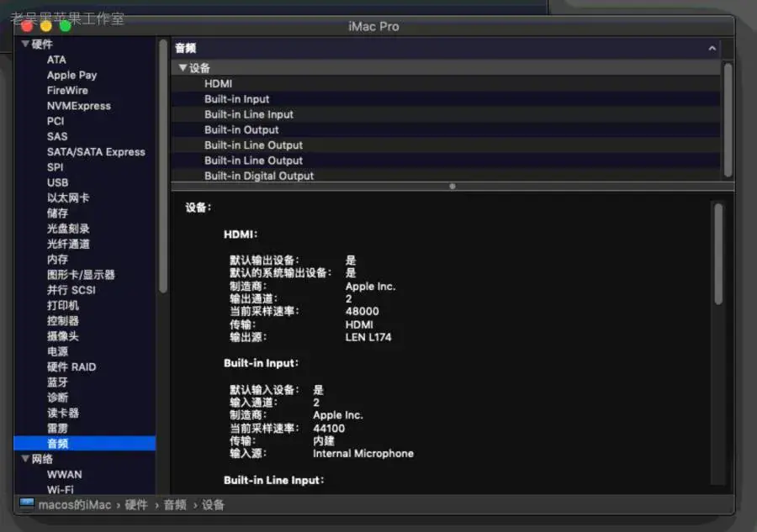Click 硬件 in the path bar
The width and height of the screenshot is (757, 532).
[x=136, y=505]
